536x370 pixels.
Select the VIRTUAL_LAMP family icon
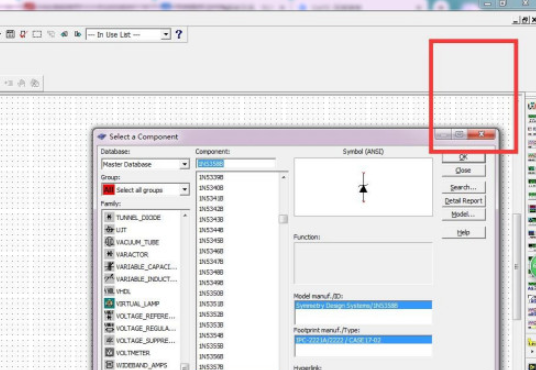click(109, 303)
